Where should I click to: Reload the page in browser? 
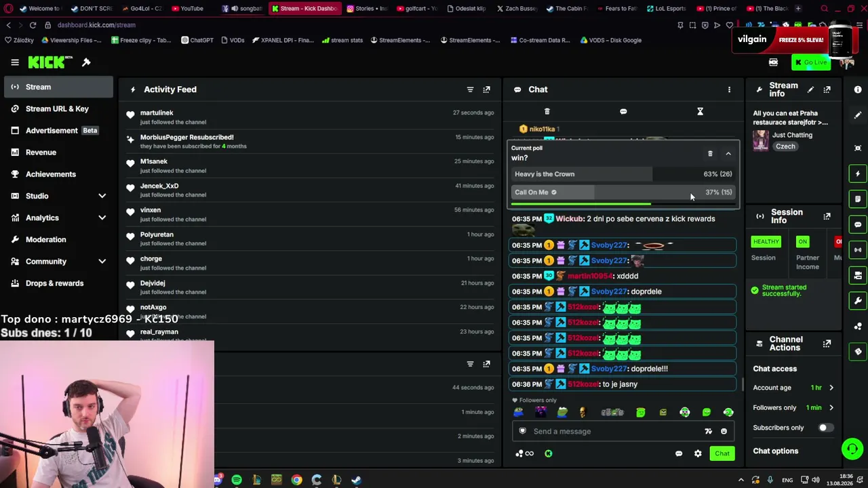pyautogui.click(x=33, y=25)
